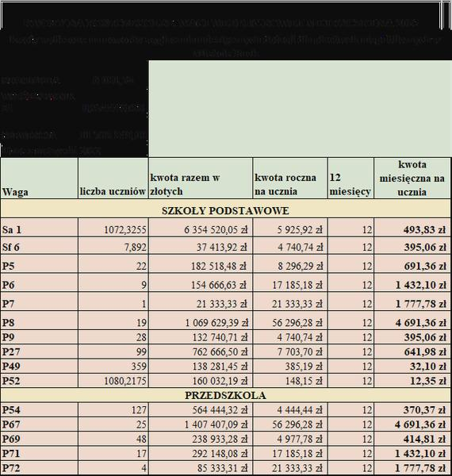Select 'kwota miesięczna na ucznia' header
This screenshot has height=476, width=452.
point(412,178)
